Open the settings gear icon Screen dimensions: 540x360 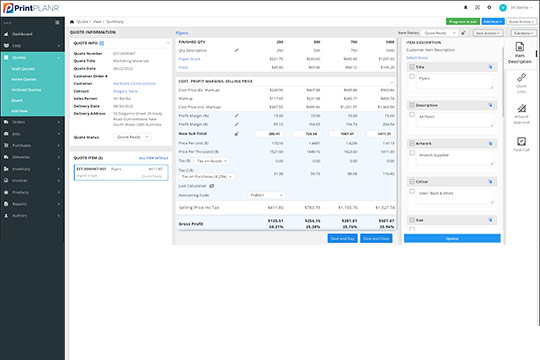pos(489,7)
